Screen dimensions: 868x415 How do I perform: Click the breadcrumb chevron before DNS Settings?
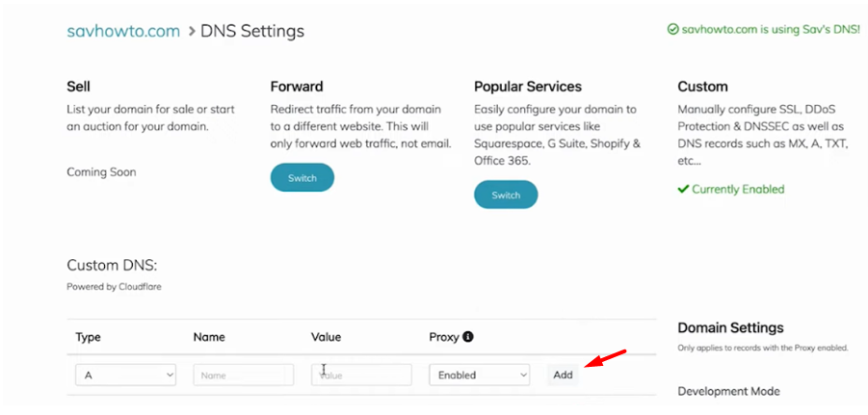[192, 31]
